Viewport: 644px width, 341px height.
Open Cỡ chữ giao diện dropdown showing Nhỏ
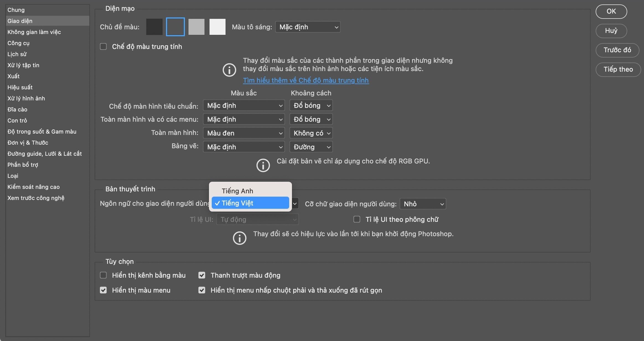pos(423,204)
